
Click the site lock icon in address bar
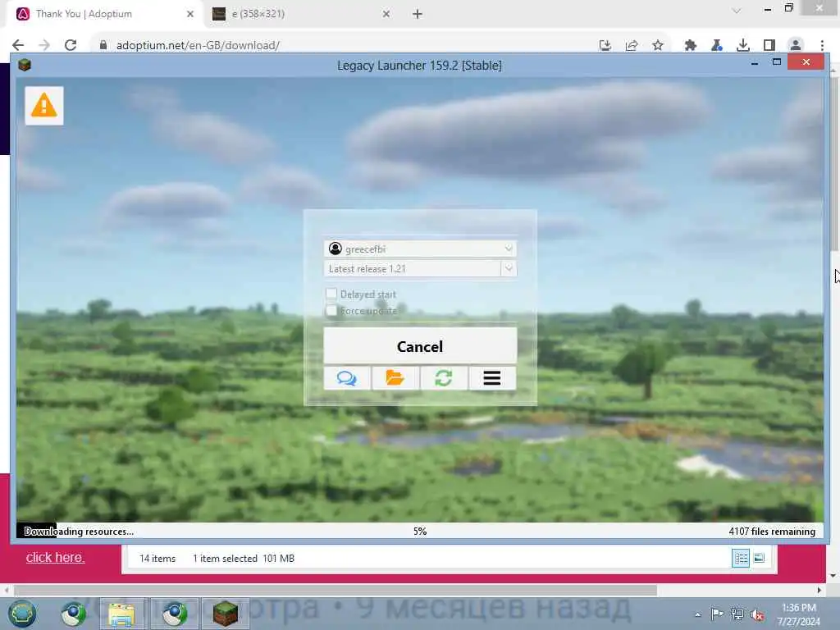[103, 45]
